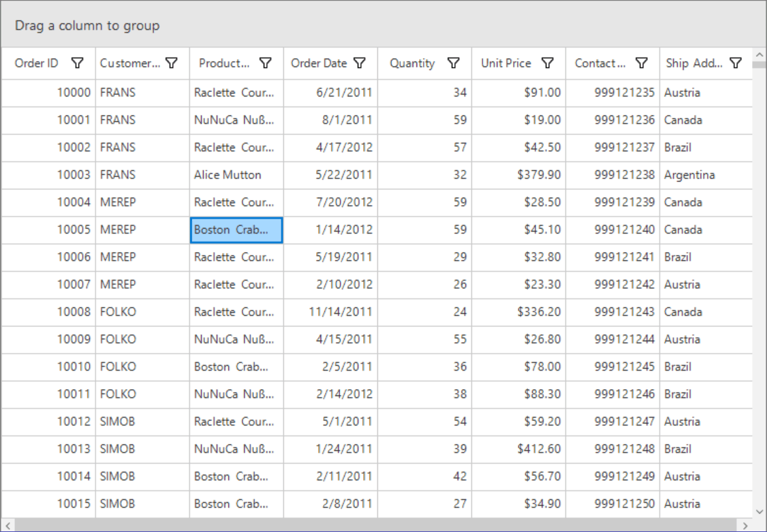Click the Order Date filter funnel icon
Screen dimensions: 767x532
click(359, 63)
